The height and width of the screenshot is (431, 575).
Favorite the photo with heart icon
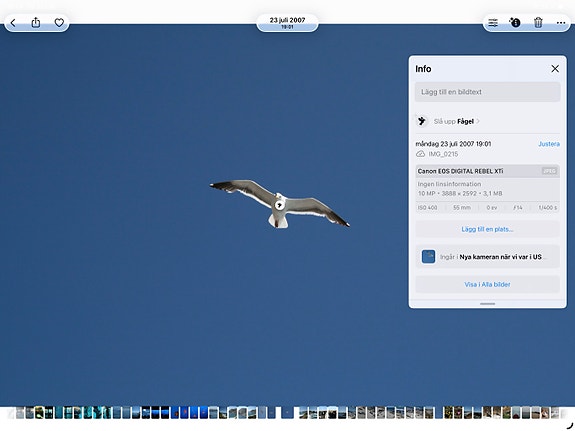[59, 23]
